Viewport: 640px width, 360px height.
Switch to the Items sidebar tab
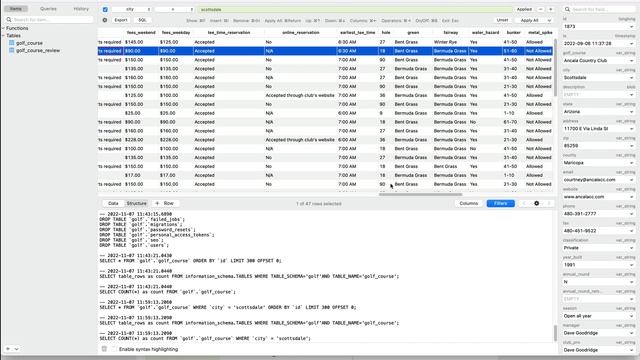tap(16, 9)
